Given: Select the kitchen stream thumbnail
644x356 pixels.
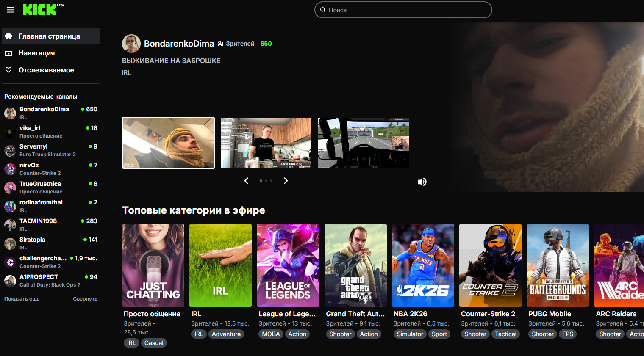Looking at the screenshot, I should click(266, 143).
